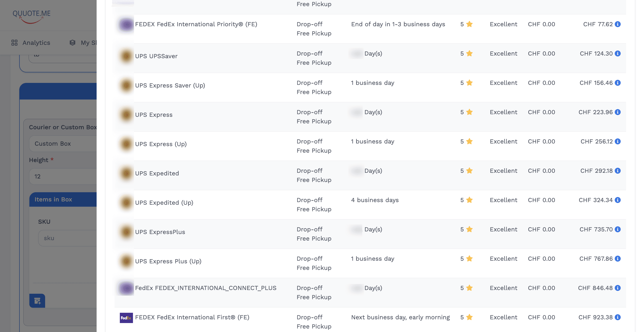Click info icon beside CHF 124.30 price
The image size is (644, 332).
pos(617,54)
